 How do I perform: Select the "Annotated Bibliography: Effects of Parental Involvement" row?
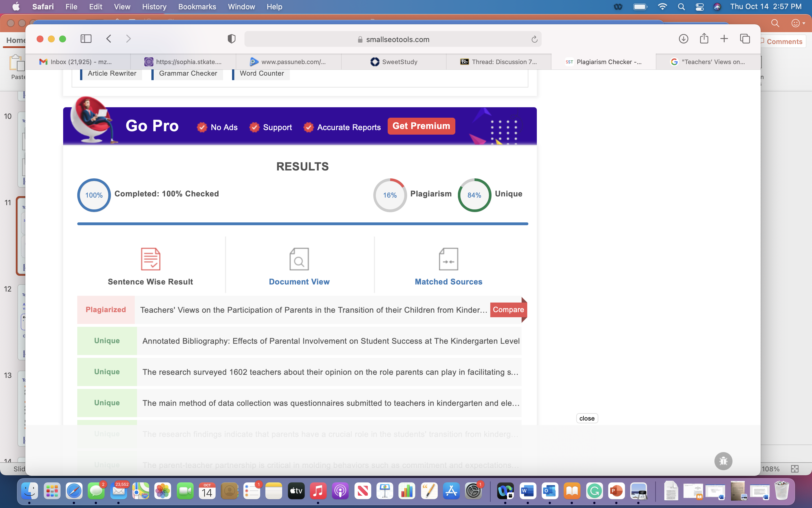click(299, 341)
